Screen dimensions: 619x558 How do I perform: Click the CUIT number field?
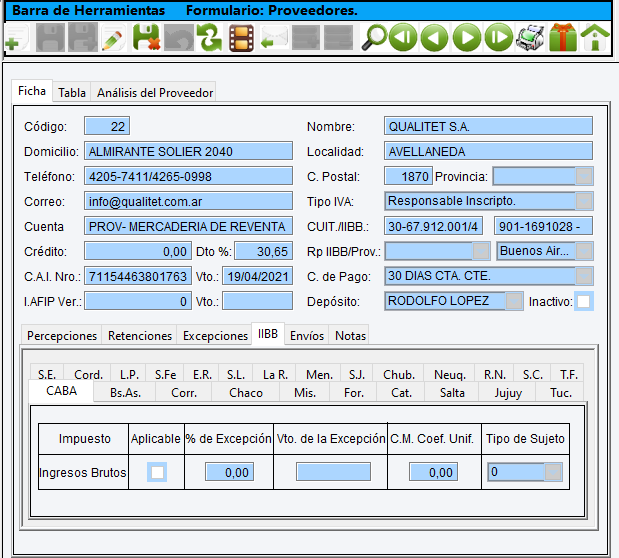pyautogui.click(x=433, y=226)
